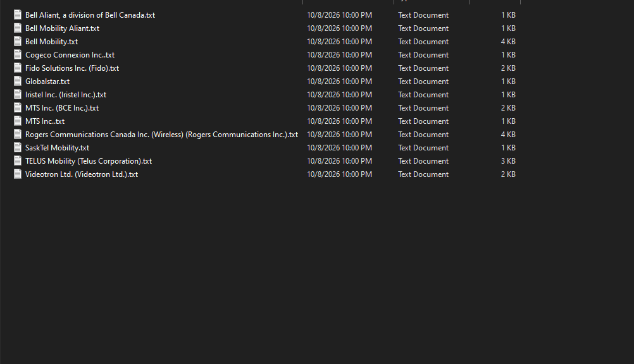Click the icon of MTS Inc. (BCE Inc.).txt
The height and width of the screenshot is (364, 634).
pos(18,108)
